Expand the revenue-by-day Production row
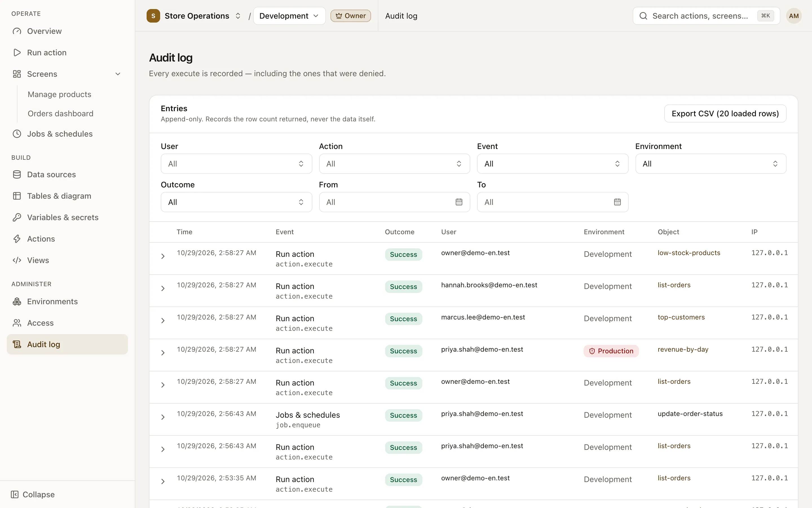Screen dimensions: 812x508 coord(163,353)
